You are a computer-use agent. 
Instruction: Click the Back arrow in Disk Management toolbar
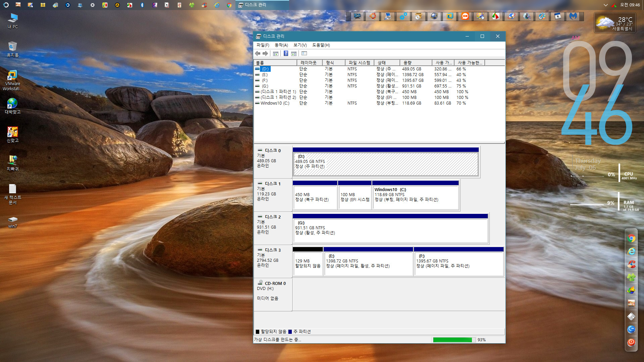(258, 53)
